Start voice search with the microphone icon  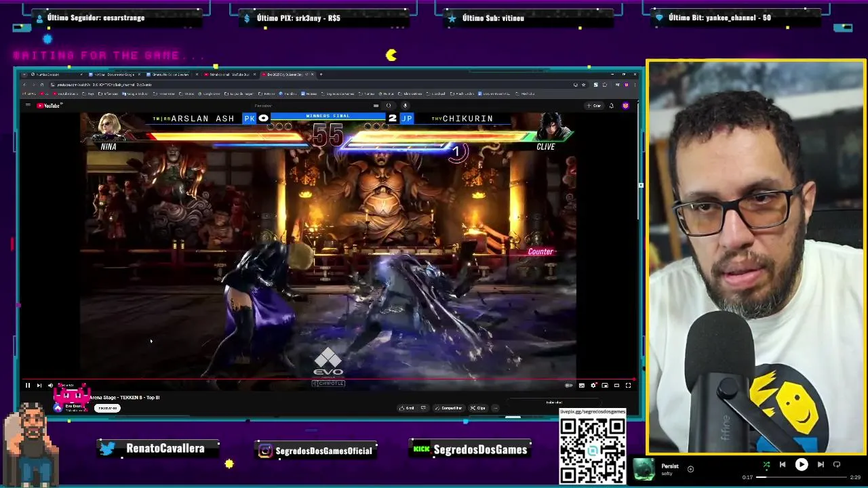coord(405,106)
